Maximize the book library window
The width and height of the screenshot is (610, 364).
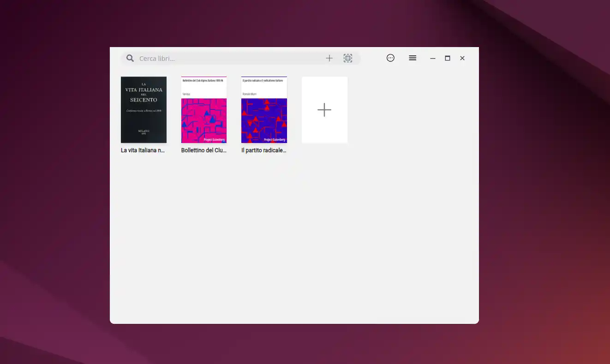pyautogui.click(x=448, y=58)
